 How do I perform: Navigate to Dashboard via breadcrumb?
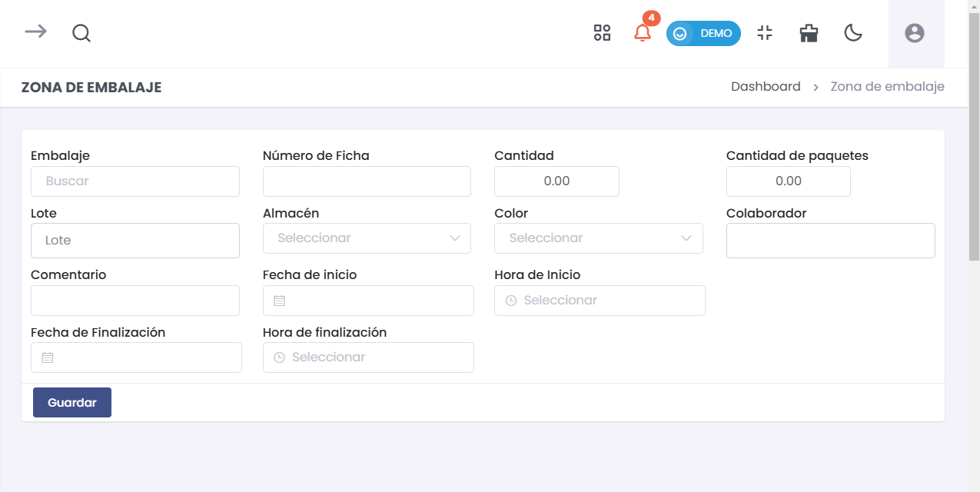click(x=766, y=86)
